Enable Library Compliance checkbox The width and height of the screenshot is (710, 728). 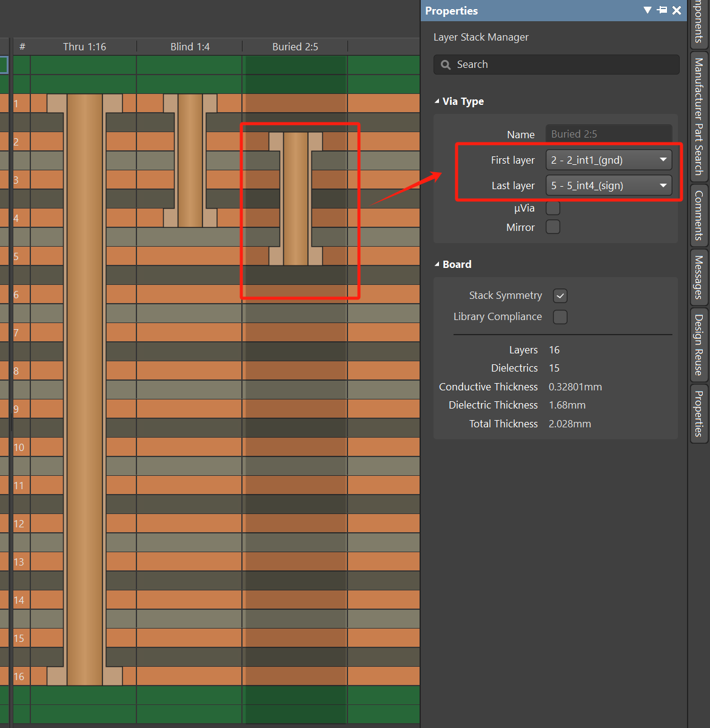coord(560,317)
